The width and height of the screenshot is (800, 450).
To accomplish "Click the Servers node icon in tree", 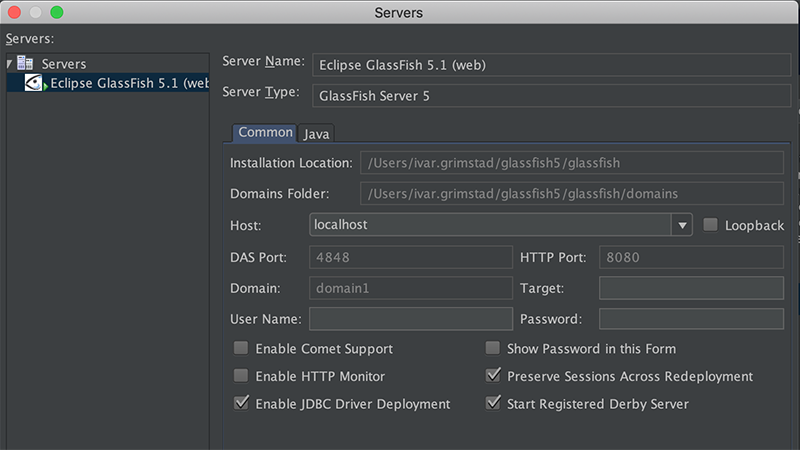I will pos(25,63).
